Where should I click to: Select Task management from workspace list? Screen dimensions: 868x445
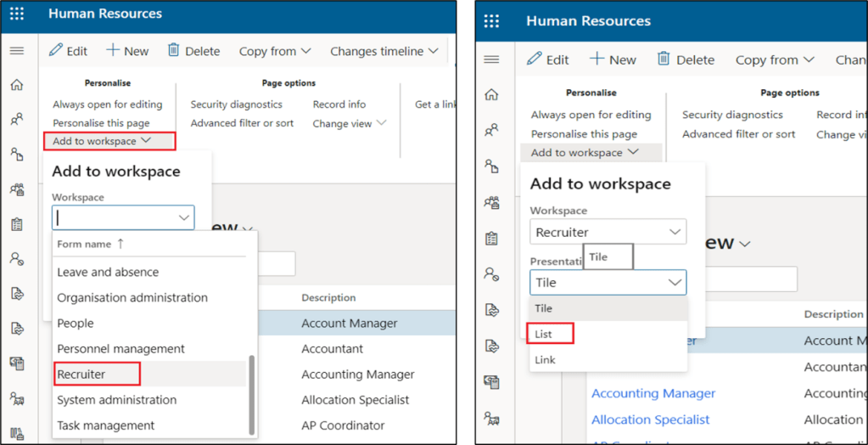coord(105,425)
